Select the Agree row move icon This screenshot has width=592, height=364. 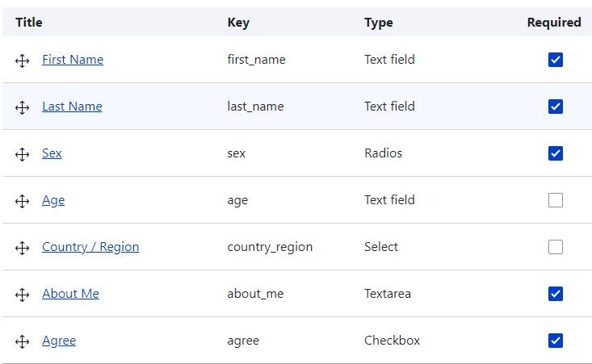23,341
